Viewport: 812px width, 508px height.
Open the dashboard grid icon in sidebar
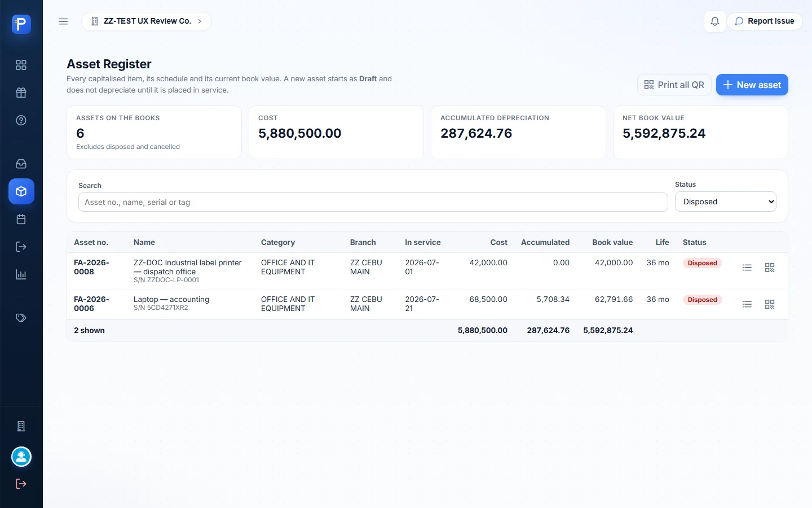point(21,65)
